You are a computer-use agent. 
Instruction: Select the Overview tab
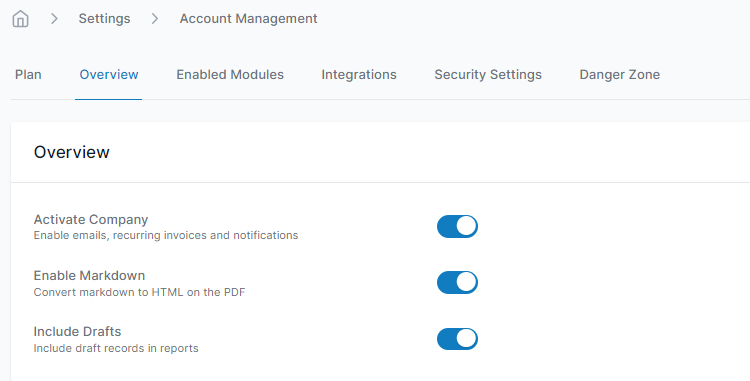click(x=109, y=75)
